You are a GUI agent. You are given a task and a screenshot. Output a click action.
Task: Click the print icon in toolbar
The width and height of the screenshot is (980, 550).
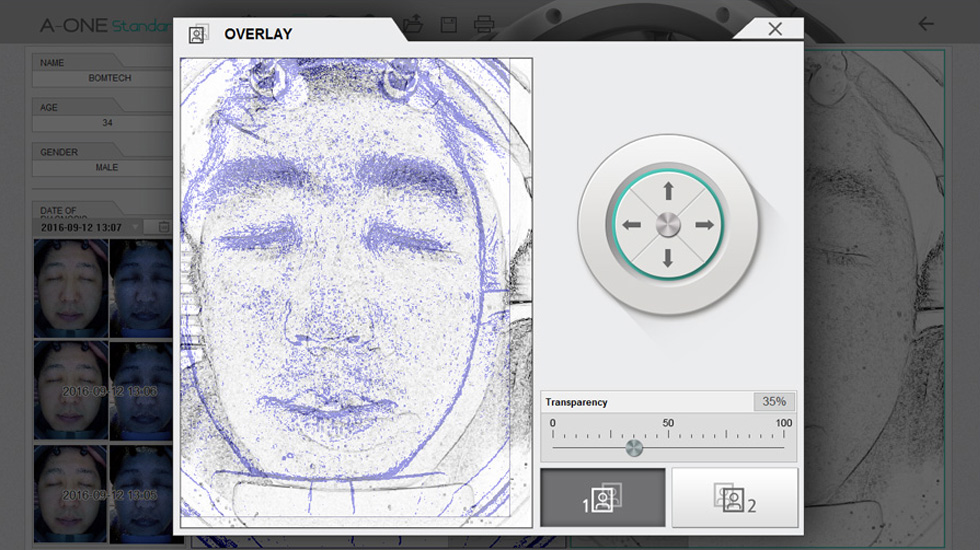click(x=484, y=25)
